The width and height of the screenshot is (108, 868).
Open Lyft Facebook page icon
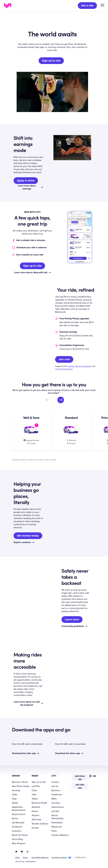click(22, 851)
